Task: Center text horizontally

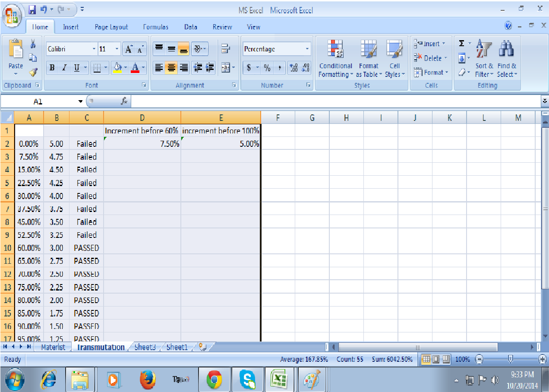Action: tap(171, 67)
